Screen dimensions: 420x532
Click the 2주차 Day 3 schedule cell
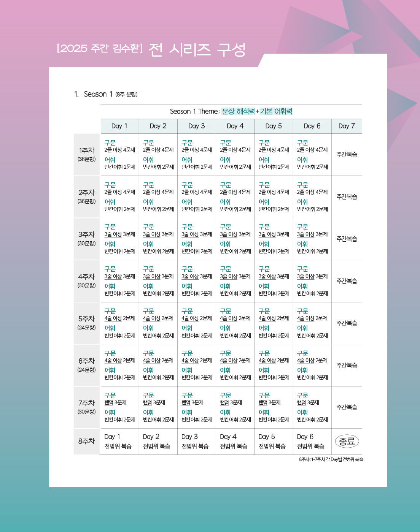[x=197, y=197]
